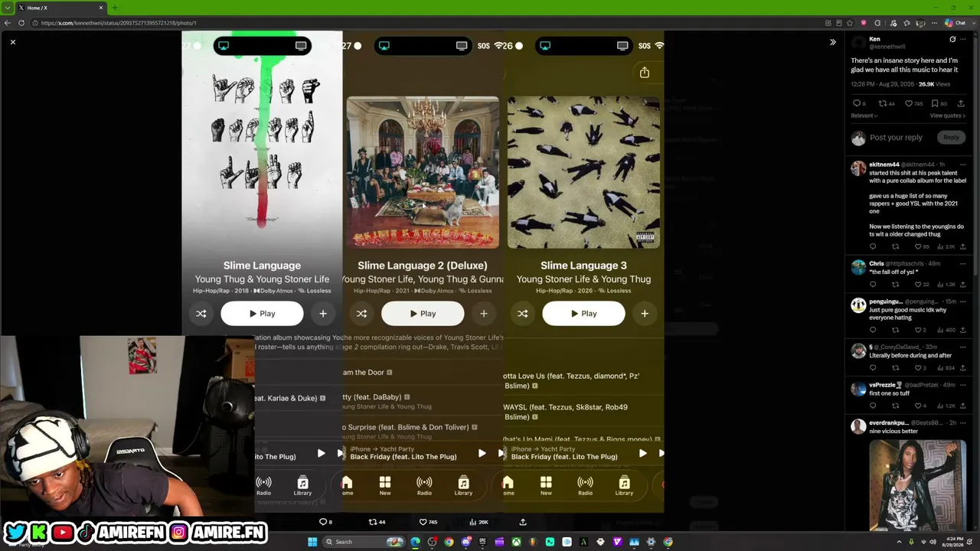
Task: Add Slime Language 3 with plus icon
Action: click(645, 314)
